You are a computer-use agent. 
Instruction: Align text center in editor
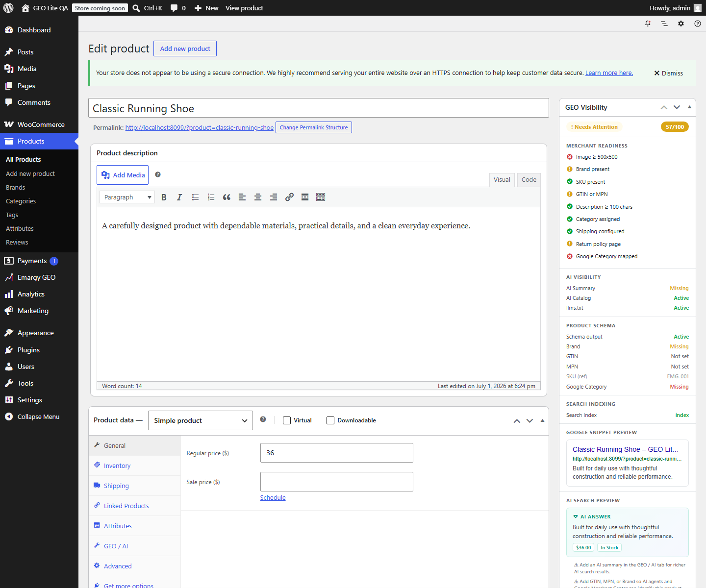[258, 197]
